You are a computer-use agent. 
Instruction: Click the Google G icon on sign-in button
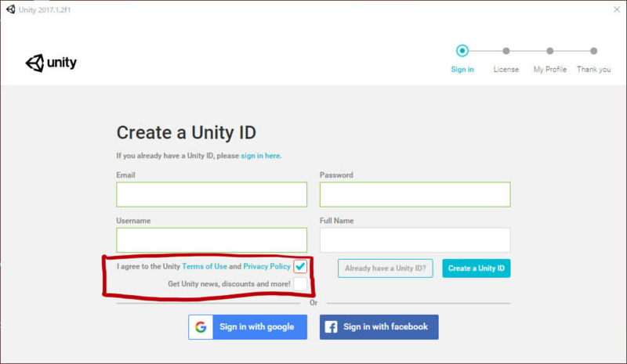coord(201,327)
